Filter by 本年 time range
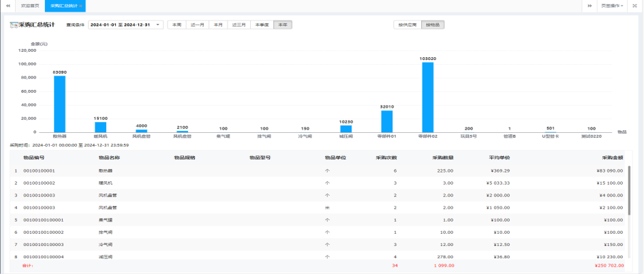Screen dimensions: 644x274 click(x=283, y=25)
